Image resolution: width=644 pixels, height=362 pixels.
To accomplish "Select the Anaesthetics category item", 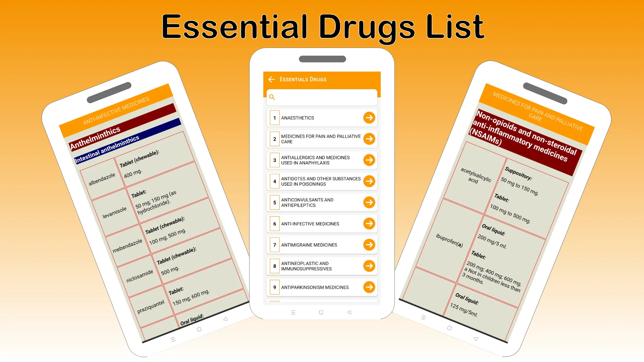I will tap(322, 118).
